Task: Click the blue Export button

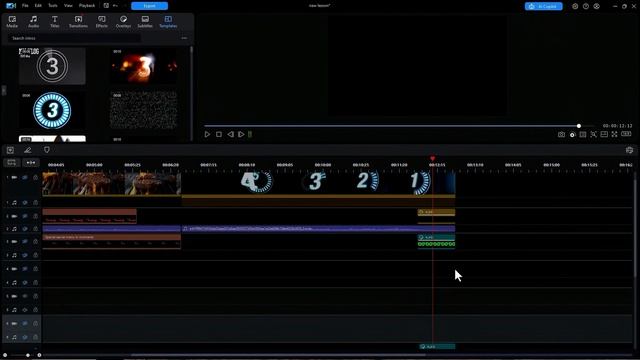Action: [149, 6]
